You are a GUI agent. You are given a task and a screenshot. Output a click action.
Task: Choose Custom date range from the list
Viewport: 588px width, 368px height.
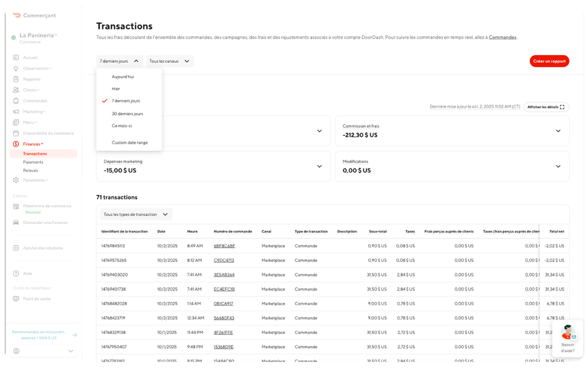[x=128, y=142]
